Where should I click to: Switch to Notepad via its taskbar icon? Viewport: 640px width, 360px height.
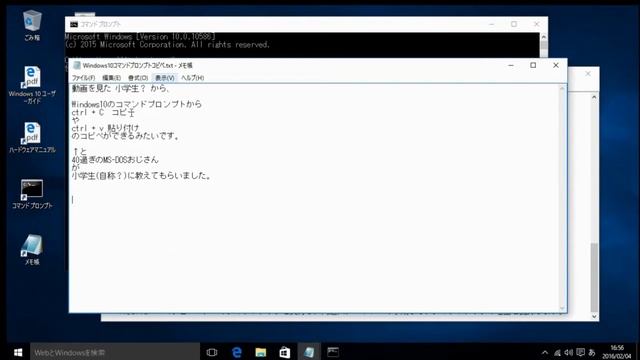click(309, 352)
